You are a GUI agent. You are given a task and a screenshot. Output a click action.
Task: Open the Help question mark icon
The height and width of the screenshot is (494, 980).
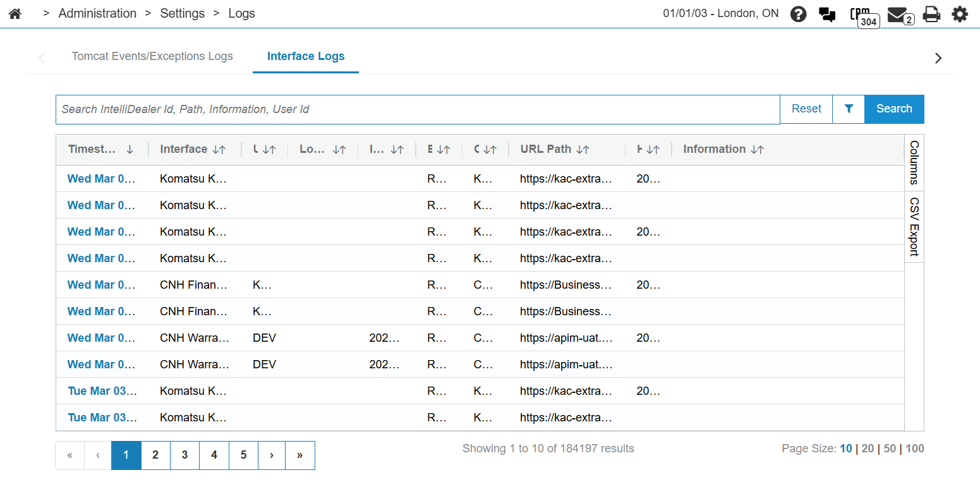(x=798, y=14)
